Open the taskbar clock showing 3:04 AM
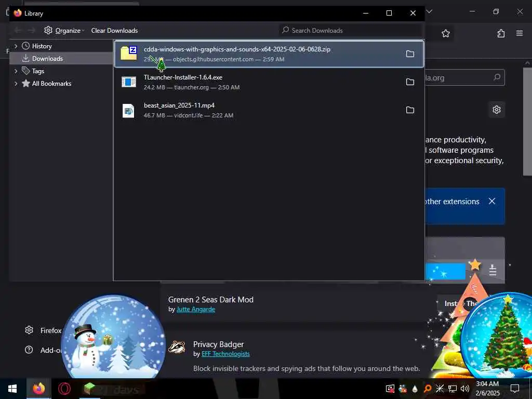 click(487, 389)
